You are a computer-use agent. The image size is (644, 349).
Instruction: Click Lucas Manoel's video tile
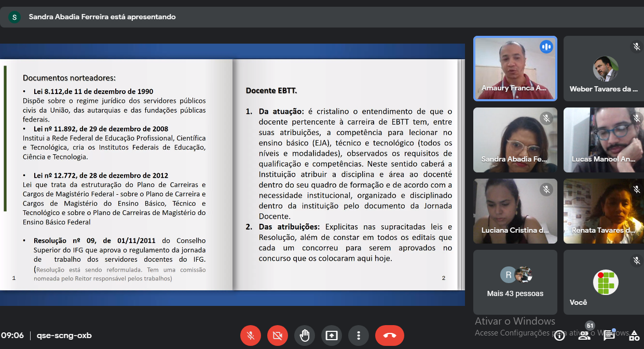[604, 140]
